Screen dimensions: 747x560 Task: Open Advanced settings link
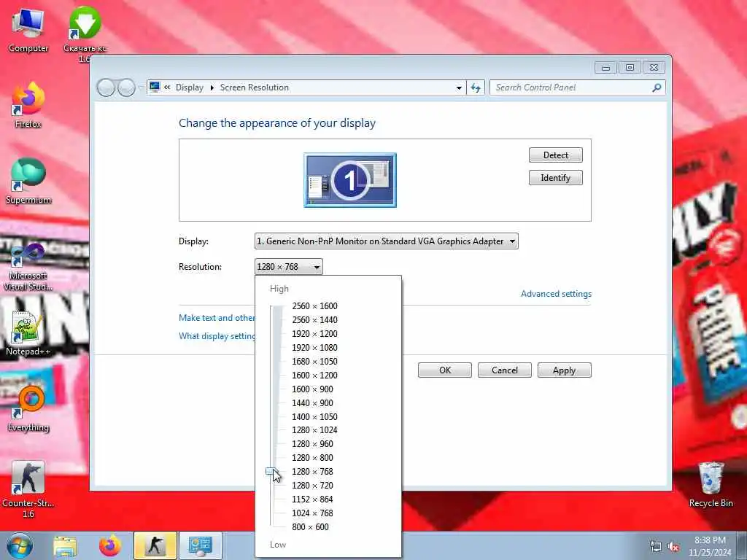click(x=556, y=294)
